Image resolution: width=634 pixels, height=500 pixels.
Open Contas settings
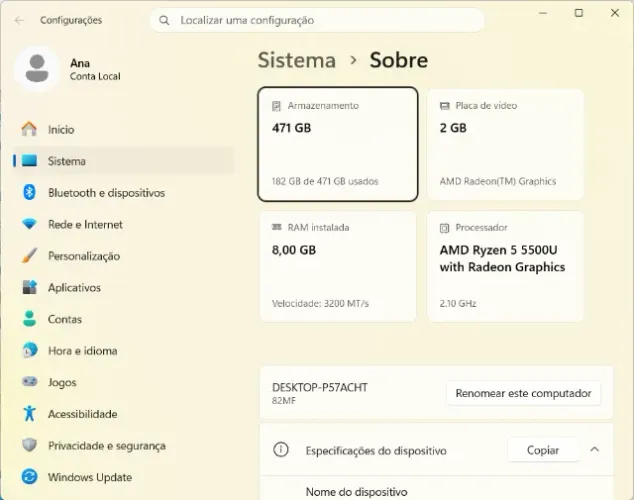click(123, 319)
